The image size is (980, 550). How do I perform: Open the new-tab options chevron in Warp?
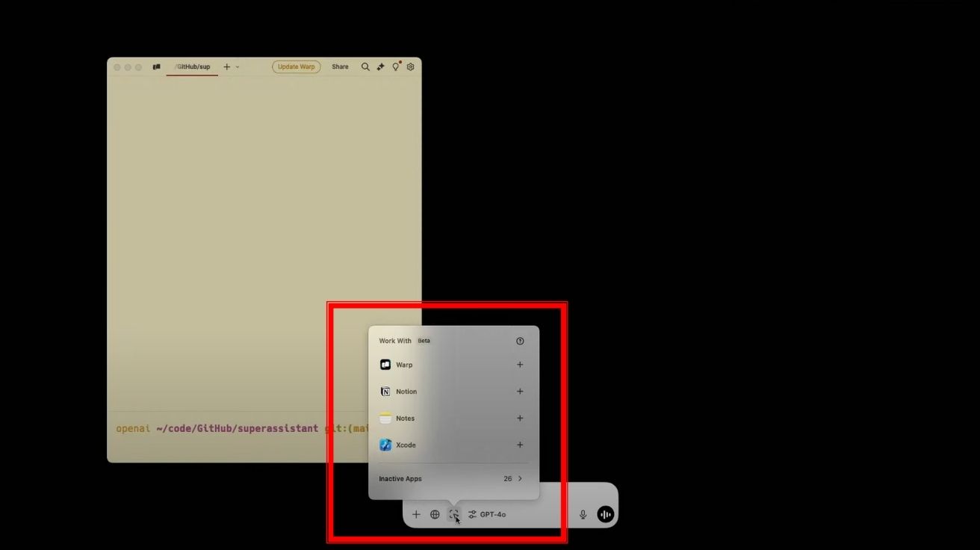238,67
